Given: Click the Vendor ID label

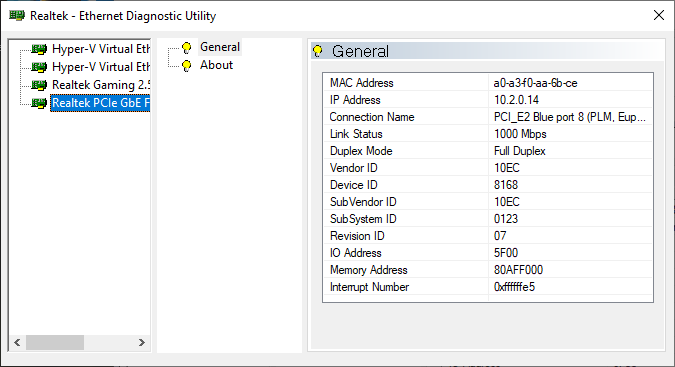Looking at the screenshot, I should coord(353,168).
